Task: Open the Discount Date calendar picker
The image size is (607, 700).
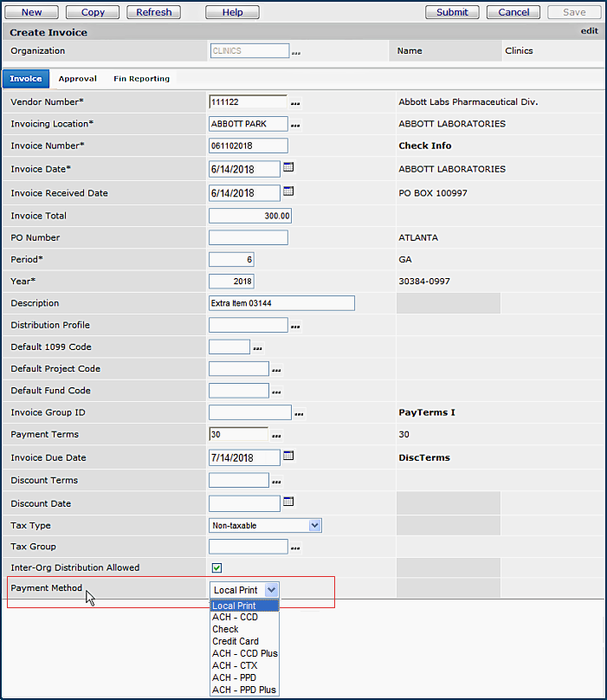Action: [289, 502]
